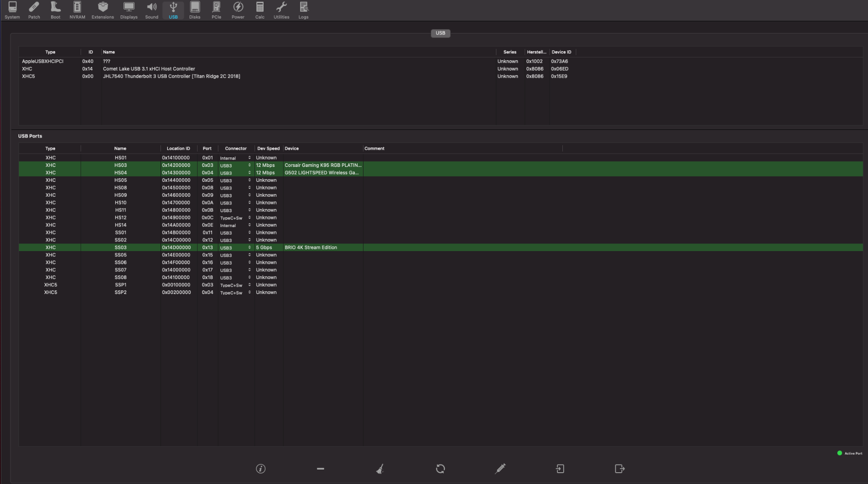Change connector type for HS09
This screenshot has width=868, height=484.
click(235, 195)
